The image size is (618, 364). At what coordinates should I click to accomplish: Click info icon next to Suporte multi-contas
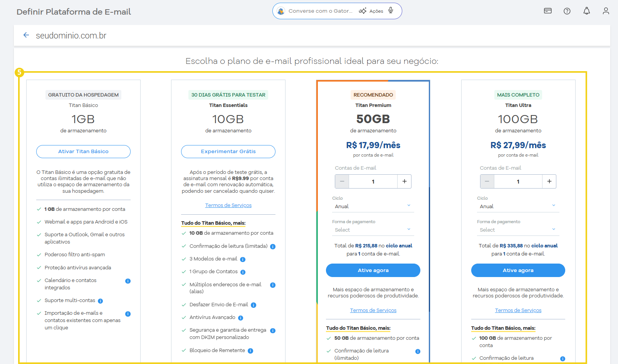coord(100,301)
